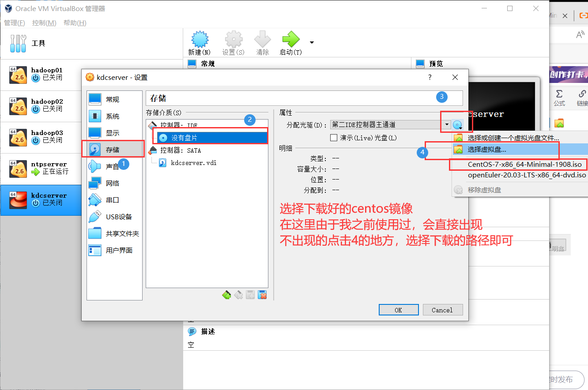Click the optical disk chooser icon
The image size is (588, 390).
pyautogui.click(x=458, y=125)
